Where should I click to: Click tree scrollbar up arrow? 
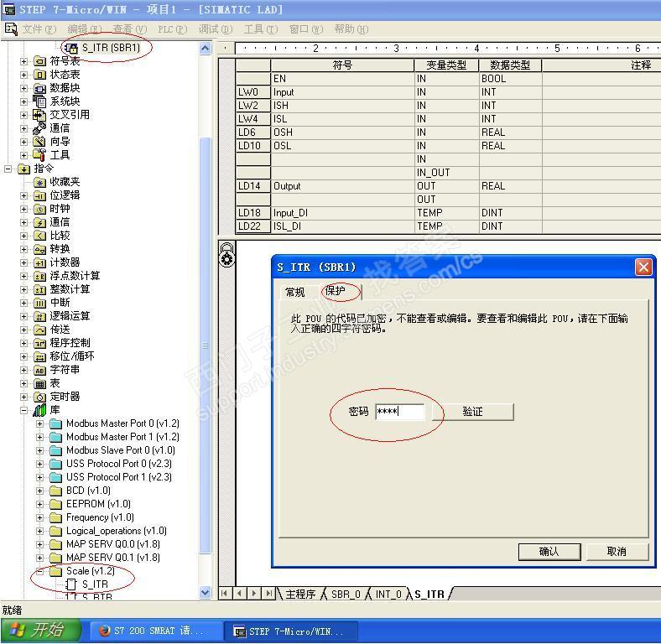tap(205, 49)
